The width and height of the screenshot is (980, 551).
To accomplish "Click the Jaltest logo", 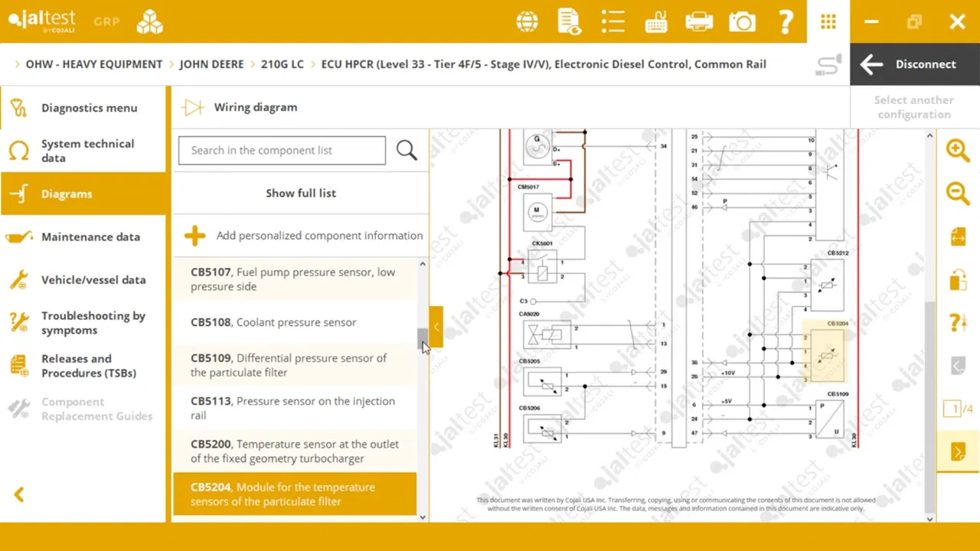I will click(43, 21).
